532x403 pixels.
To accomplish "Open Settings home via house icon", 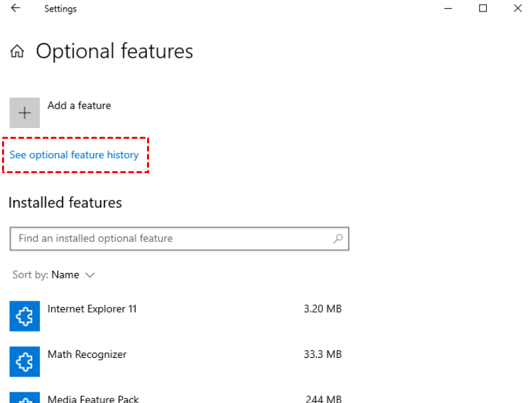I will point(18,52).
